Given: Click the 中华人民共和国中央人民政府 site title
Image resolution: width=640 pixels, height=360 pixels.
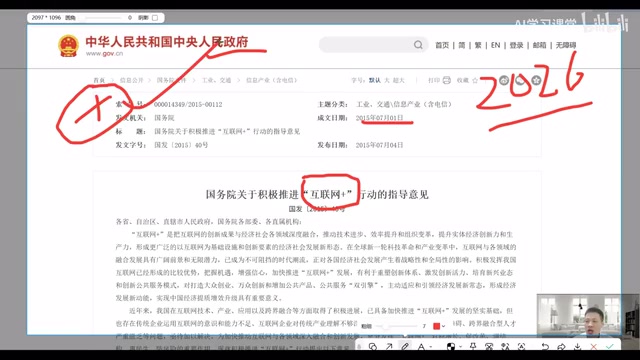Looking at the screenshot, I should click(167, 42).
